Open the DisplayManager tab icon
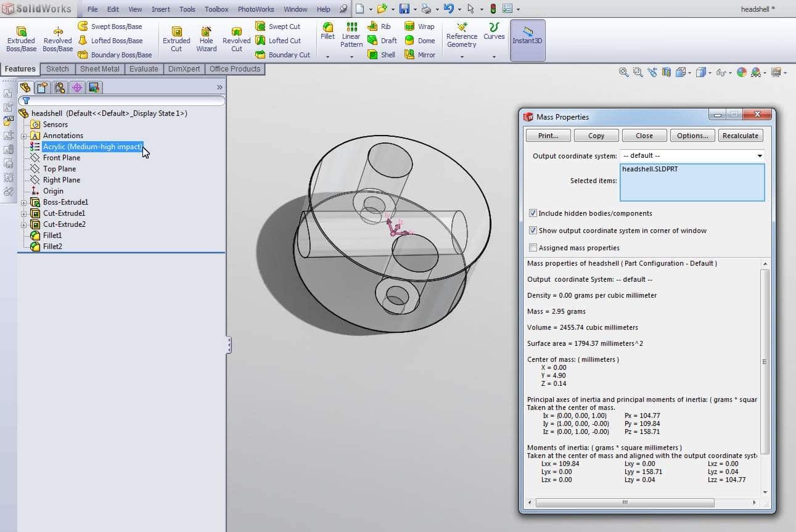Viewport: 796px width, 532px height. (94, 88)
